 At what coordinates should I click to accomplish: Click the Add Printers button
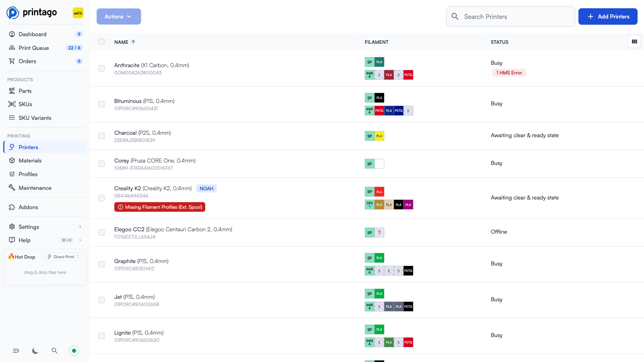pos(608,16)
